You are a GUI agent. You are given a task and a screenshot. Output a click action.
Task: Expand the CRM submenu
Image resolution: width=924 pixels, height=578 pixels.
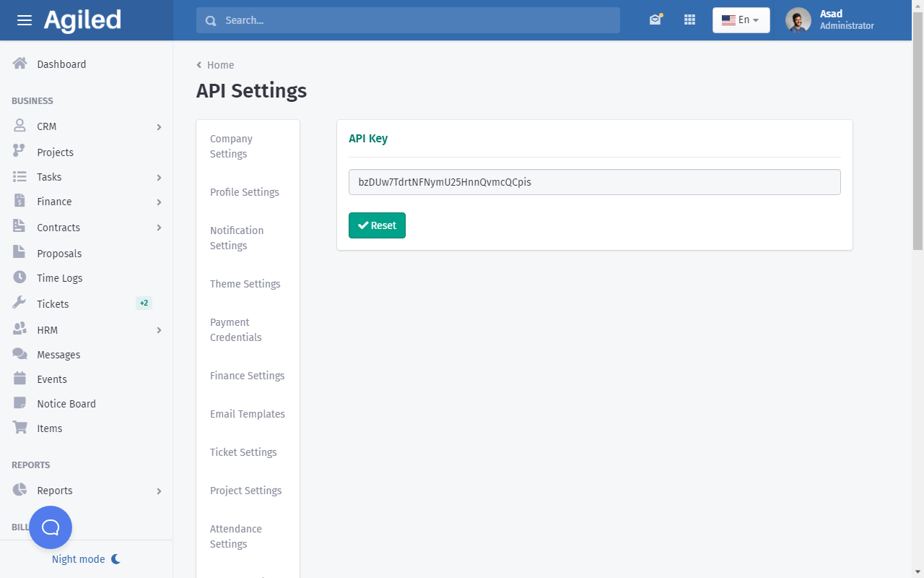159,127
